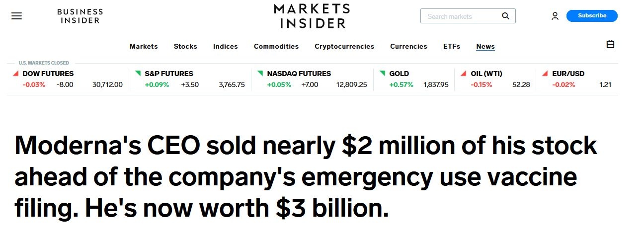644x241 pixels.
Task: Select the Indices navigation item
Action: 226,46
